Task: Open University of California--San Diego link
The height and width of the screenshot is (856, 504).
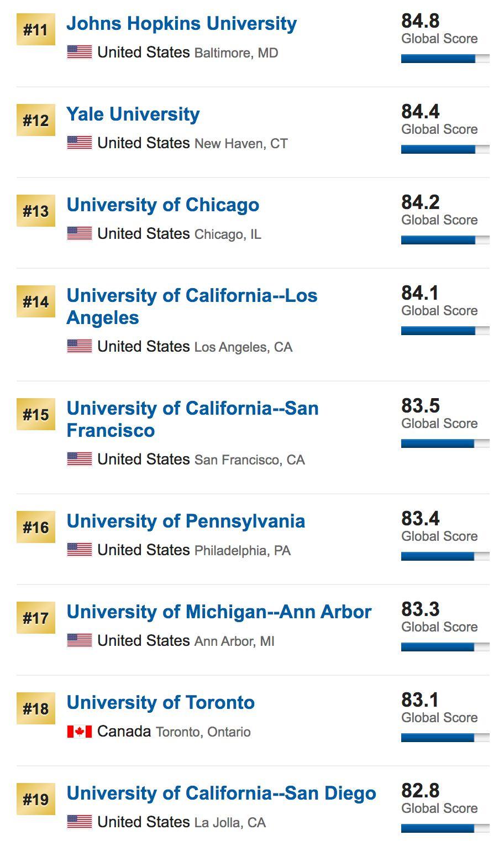Action: point(221,794)
